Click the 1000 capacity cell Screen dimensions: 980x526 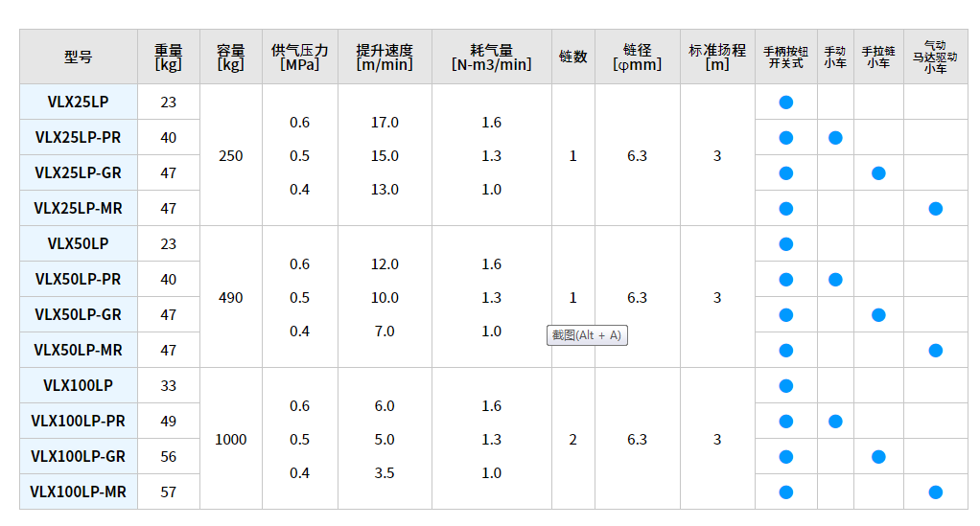(231, 439)
